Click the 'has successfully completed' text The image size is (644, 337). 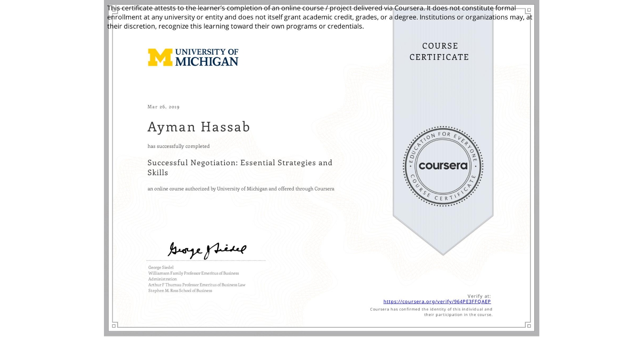178,146
